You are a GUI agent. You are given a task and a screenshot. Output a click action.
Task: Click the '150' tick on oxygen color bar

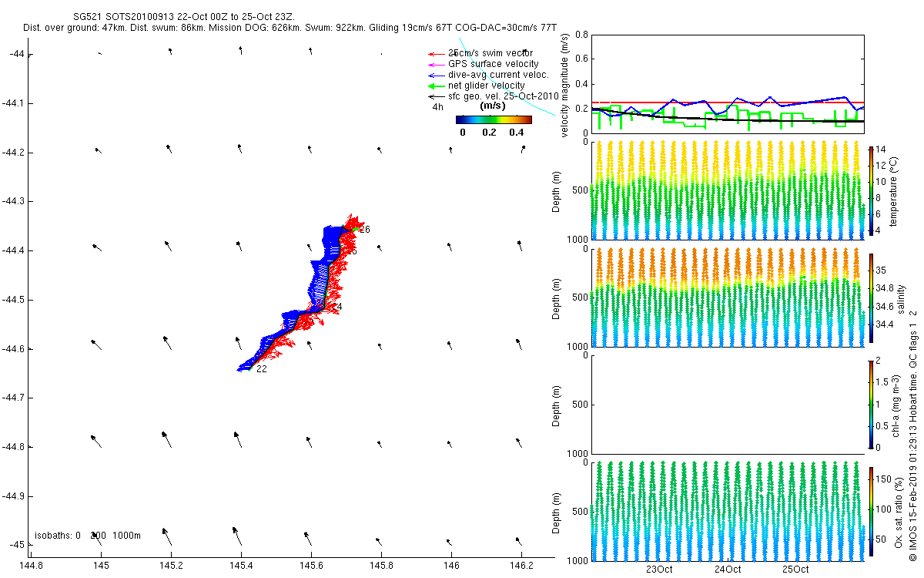(x=885, y=479)
